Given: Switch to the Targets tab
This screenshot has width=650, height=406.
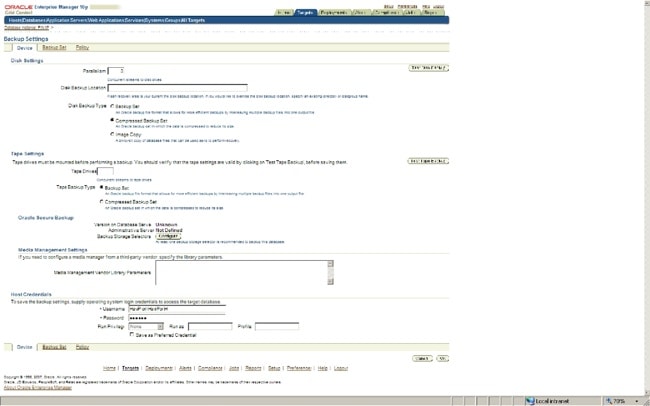Looking at the screenshot, I should (x=306, y=12).
